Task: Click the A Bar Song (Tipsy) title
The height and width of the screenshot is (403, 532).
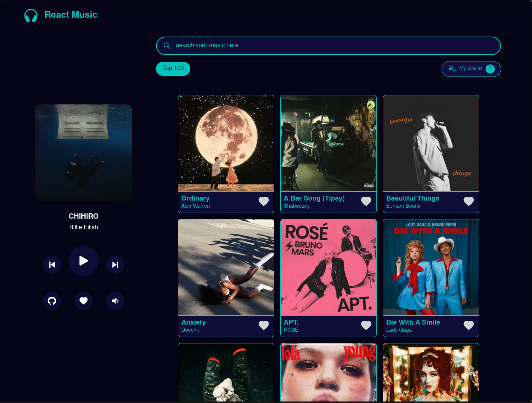Action: pos(314,198)
